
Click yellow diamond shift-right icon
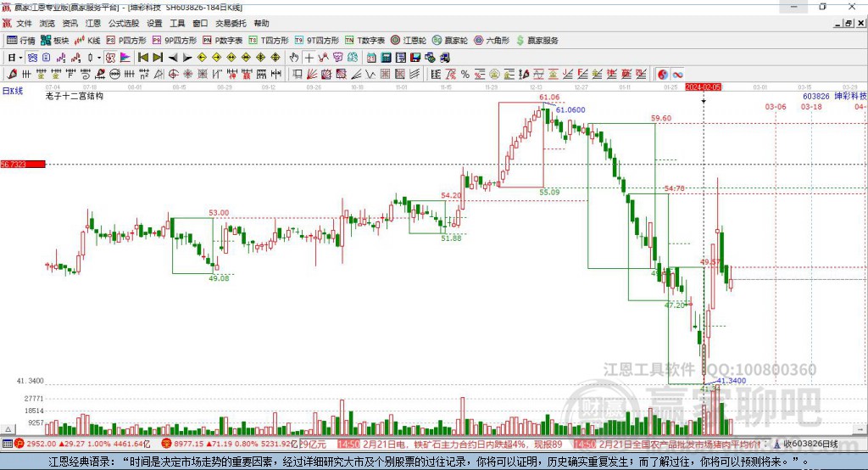pos(216,58)
